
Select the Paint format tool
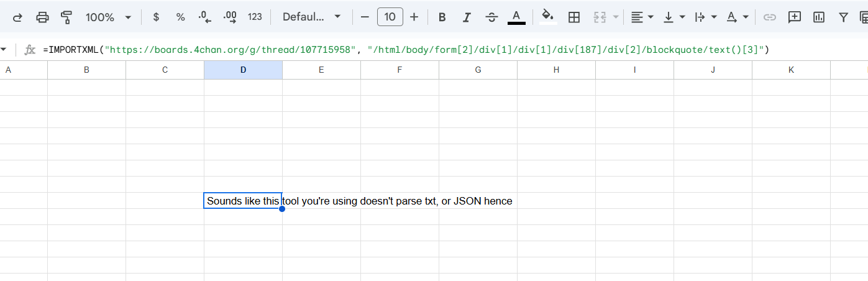pos(66,17)
